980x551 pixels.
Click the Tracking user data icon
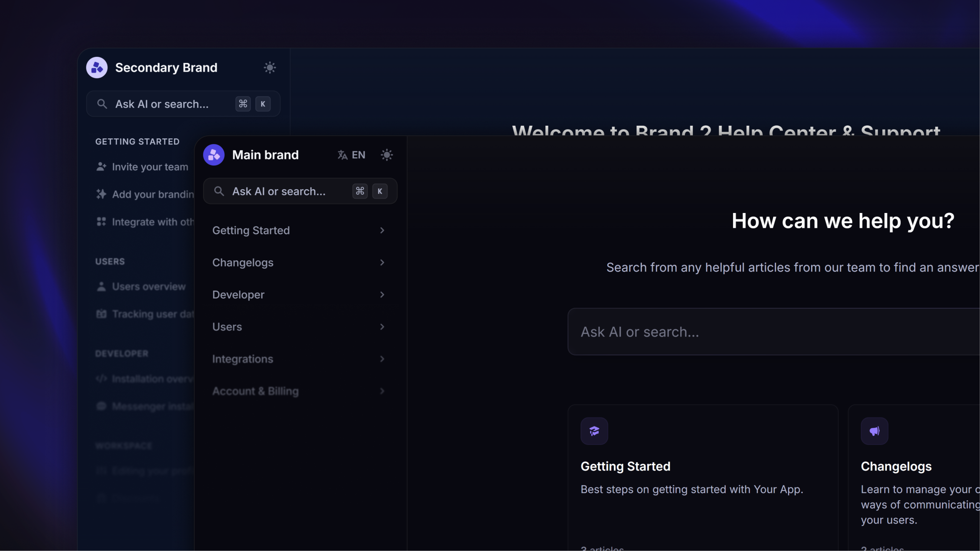pyautogui.click(x=101, y=314)
